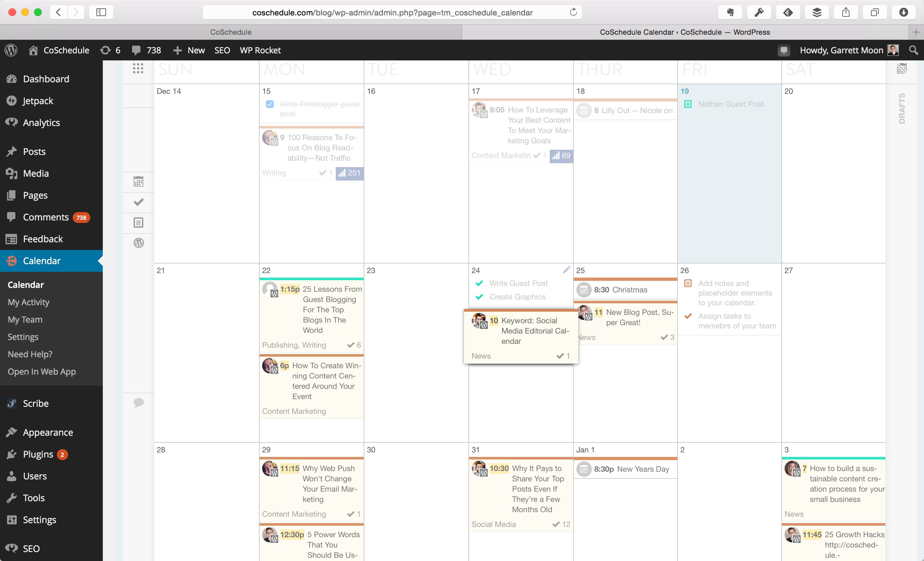This screenshot has height=561, width=924.
Task: Click the checkmark tasks icon in the tool strip
Action: click(x=138, y=202)
